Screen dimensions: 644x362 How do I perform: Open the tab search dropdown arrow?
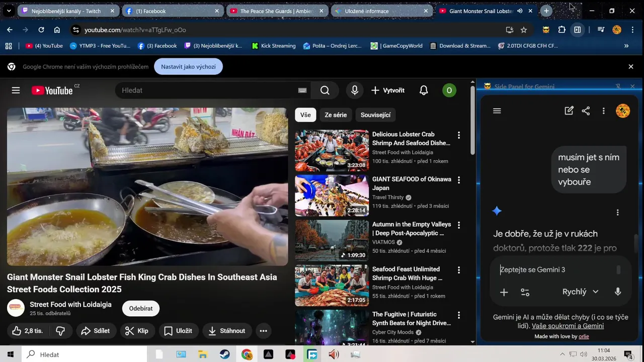click(x=9, y=11)
